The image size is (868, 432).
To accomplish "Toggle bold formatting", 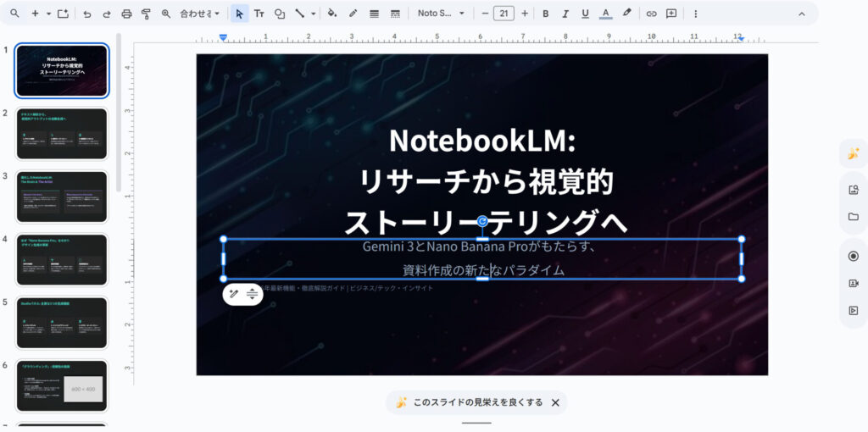I will coord(546,14).
